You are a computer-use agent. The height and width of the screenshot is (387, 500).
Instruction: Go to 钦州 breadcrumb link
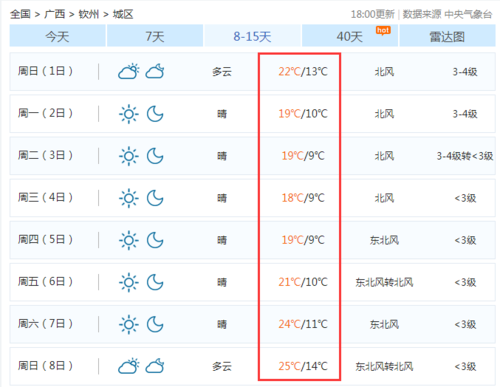tap(89, 14)
